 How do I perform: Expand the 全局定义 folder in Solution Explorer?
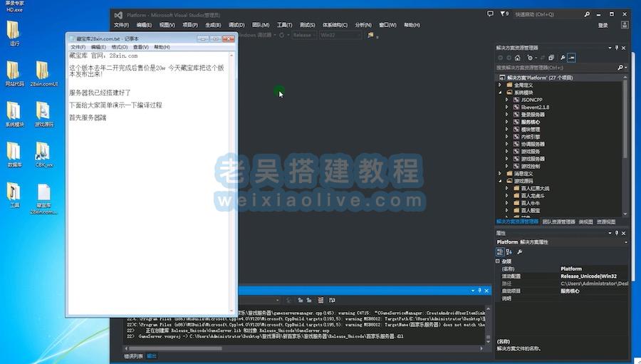point(499,85)
